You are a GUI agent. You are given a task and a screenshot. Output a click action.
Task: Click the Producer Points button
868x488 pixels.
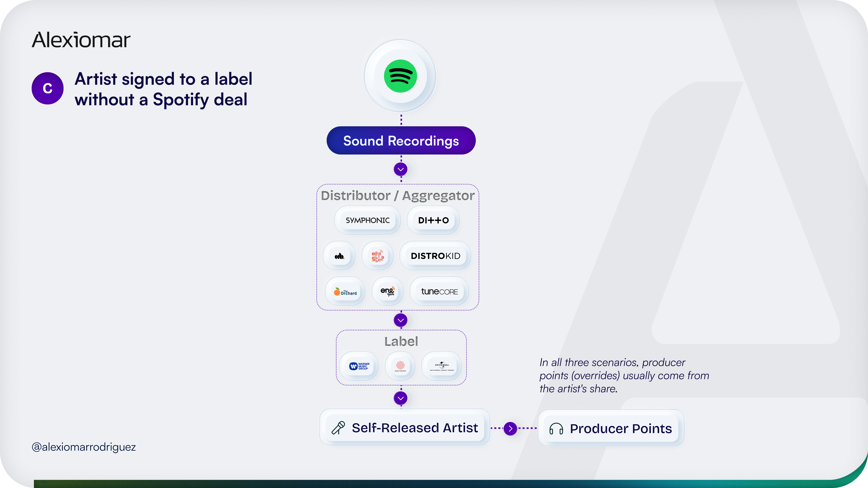tap(611, 428)
